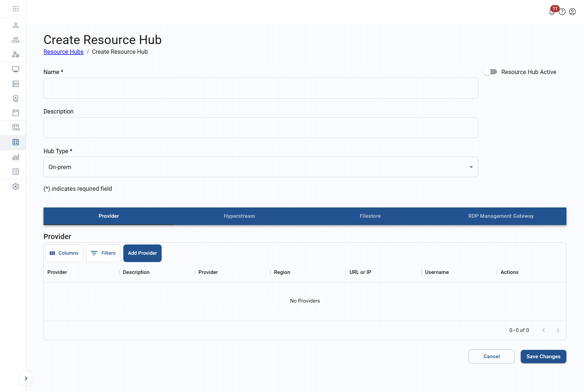This screenshot has height=392, width=584.
Task: Open the help question mark icon
Action: point(562,12)
